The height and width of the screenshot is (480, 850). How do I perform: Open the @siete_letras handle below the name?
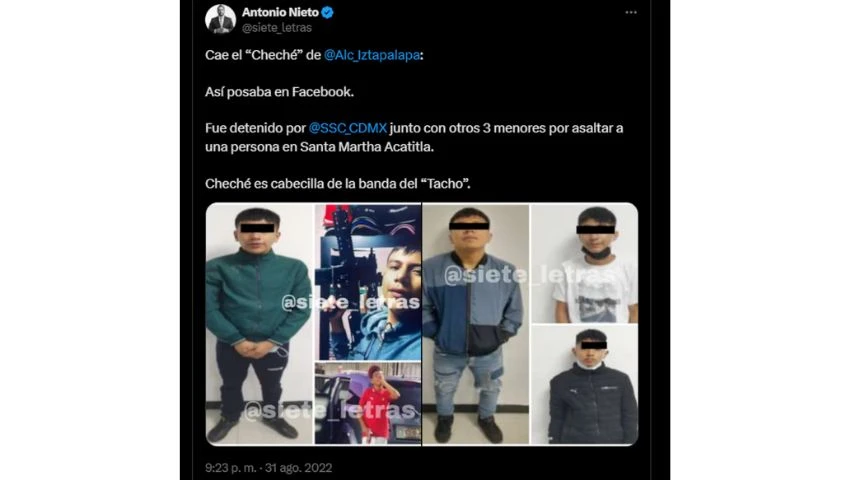coord(276,28)
